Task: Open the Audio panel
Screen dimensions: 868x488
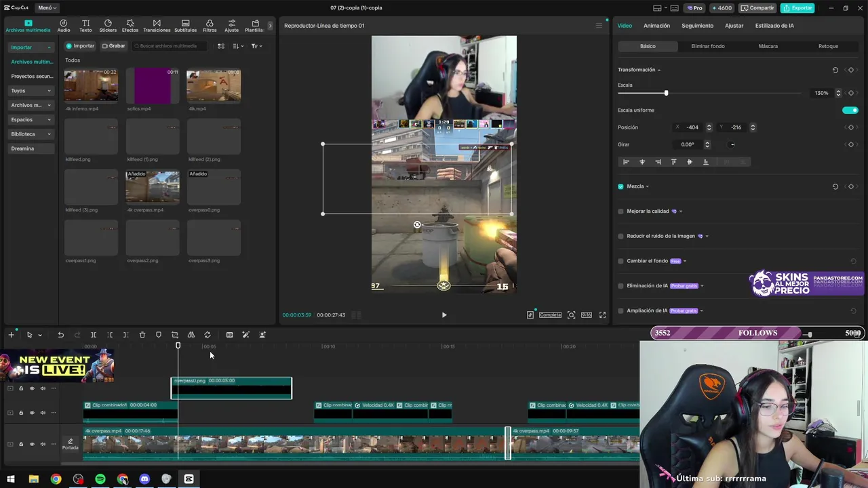Action: point(63,26)
